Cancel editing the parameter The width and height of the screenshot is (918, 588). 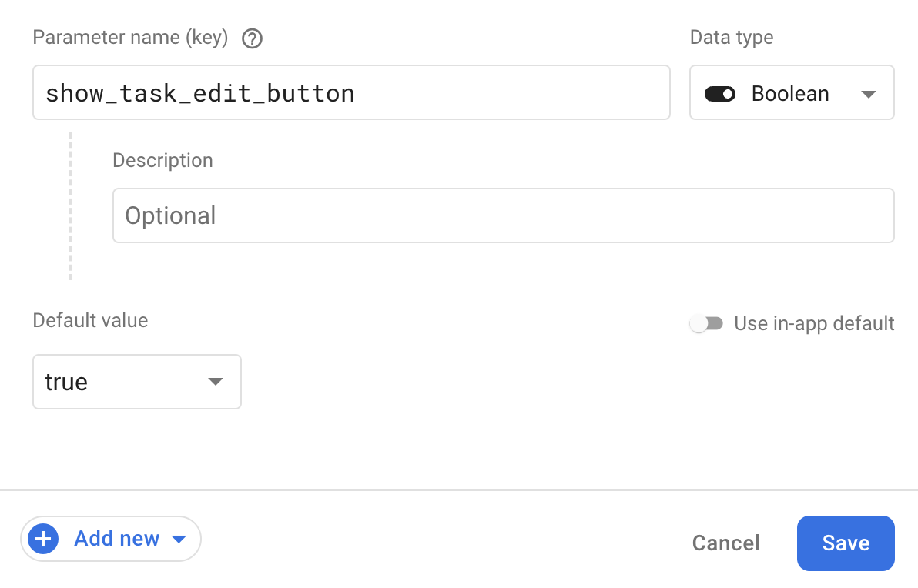tap(725, 543)
